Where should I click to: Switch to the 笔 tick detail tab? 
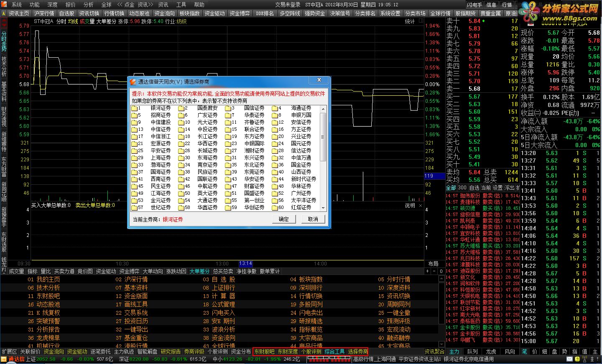(525, 351)
